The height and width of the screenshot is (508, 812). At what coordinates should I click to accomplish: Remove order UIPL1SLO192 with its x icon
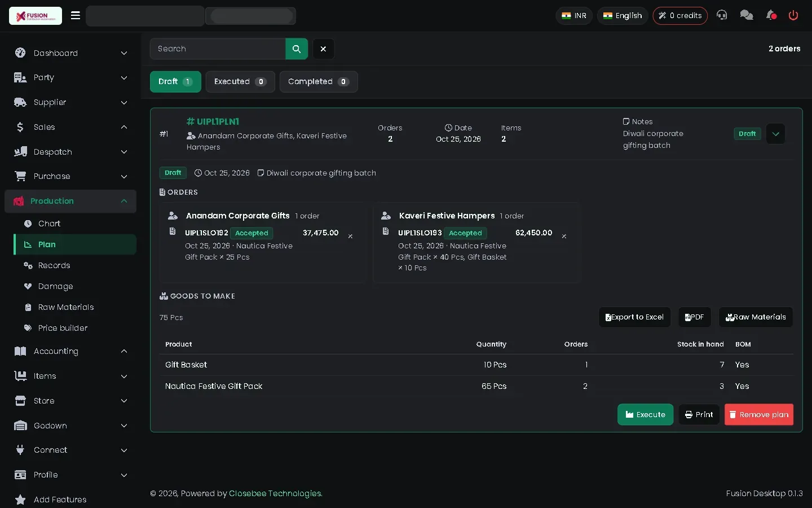pos(350,237)
